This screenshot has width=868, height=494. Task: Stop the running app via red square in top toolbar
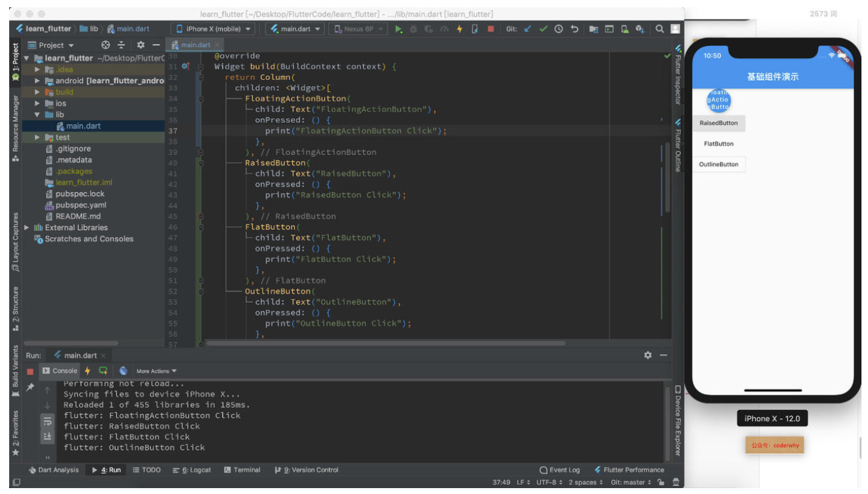(490, 29)
